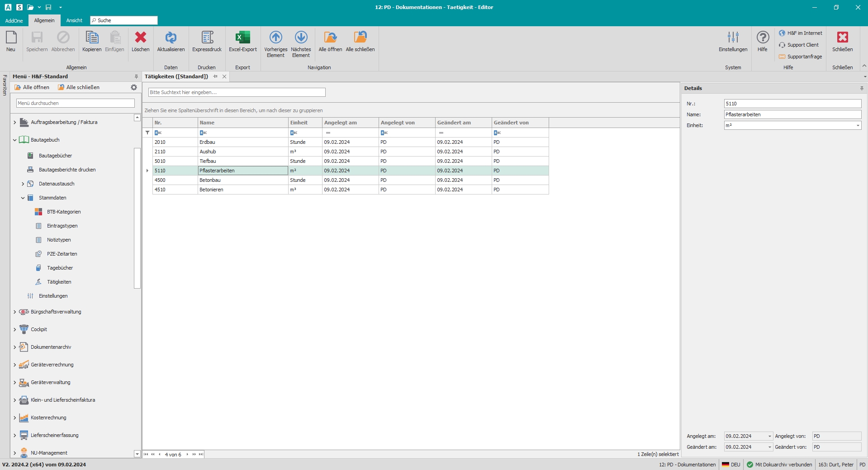Open Einstellungen in the ribbon
The image size is (868, 470).
pyautogui.click(x=733, y=38)
